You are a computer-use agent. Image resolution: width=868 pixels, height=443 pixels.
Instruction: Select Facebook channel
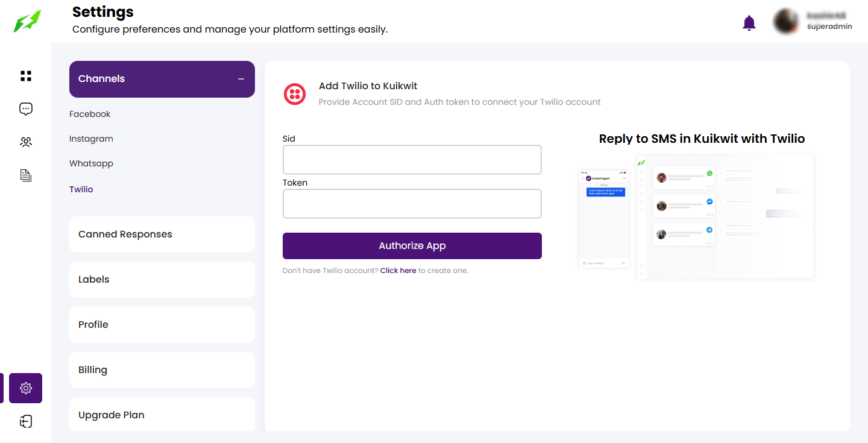(90, 114)
